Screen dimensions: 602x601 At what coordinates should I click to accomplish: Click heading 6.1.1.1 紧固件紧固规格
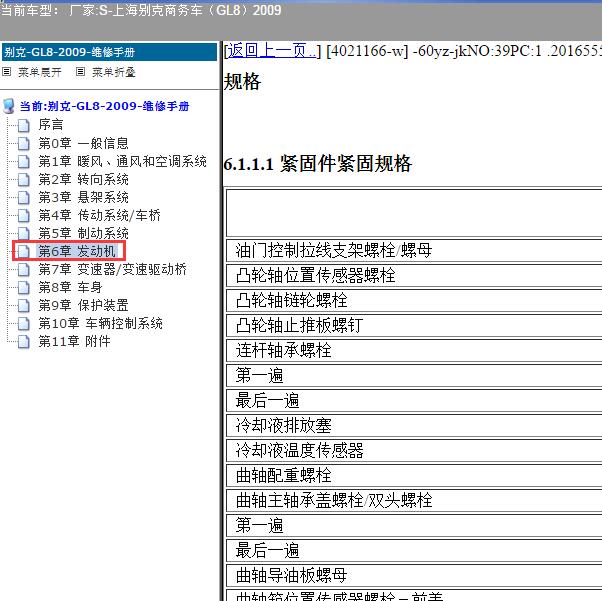(318, 164)
